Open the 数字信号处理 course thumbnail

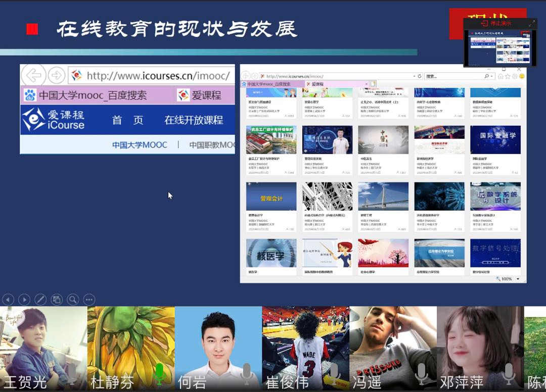click(495, 253)
